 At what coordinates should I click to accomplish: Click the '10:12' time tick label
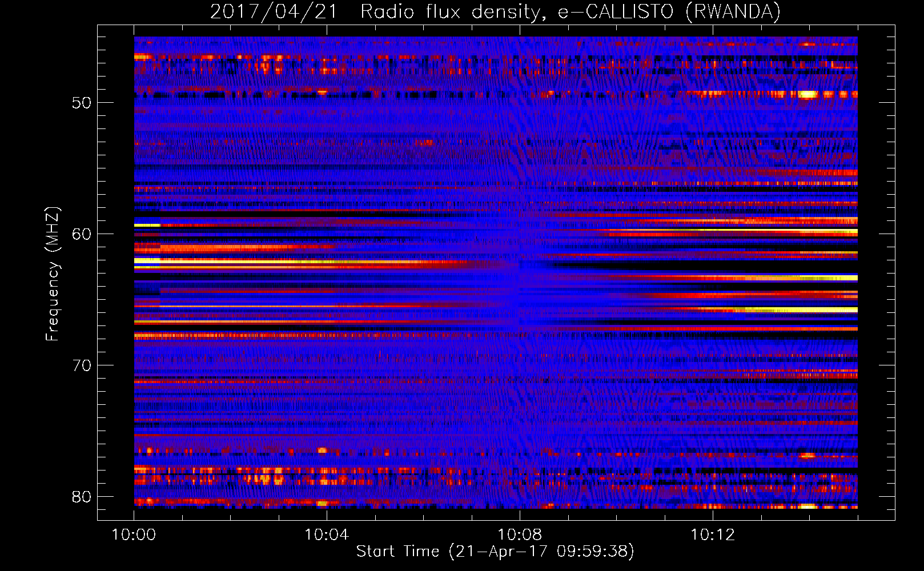[x=713, y=534]
